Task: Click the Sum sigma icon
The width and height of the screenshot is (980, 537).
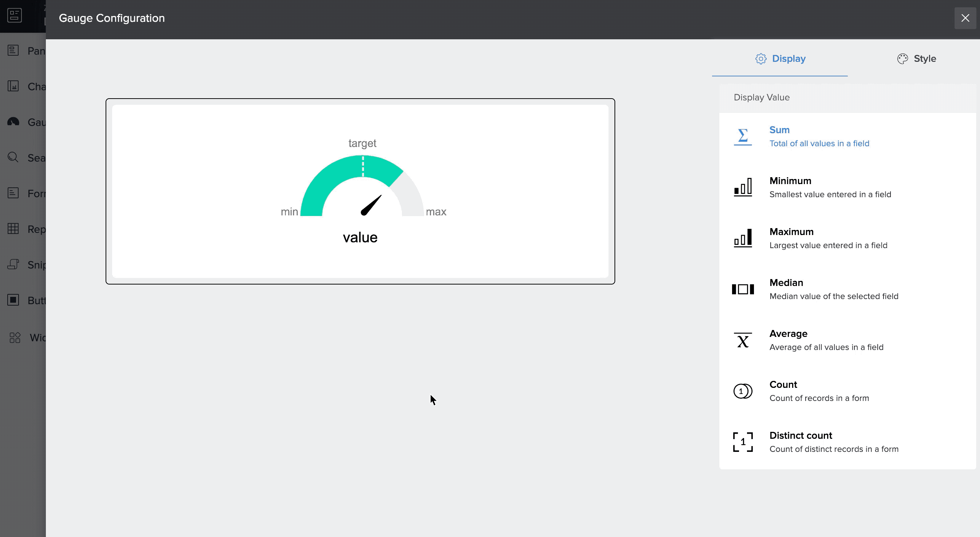Action: click(742, 136)
